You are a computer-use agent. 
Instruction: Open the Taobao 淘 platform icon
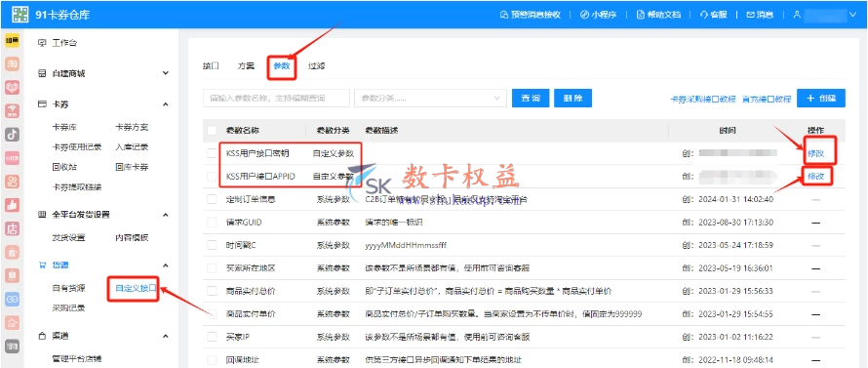[x=12, y=64]
